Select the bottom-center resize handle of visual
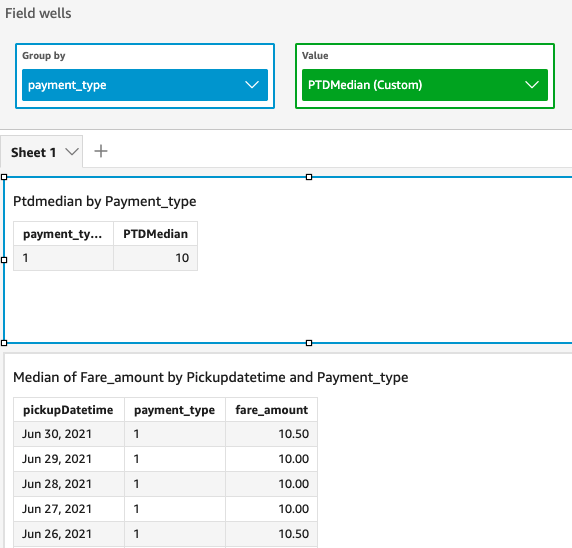Screen dimensions: 572x548 tap(309, 343)
